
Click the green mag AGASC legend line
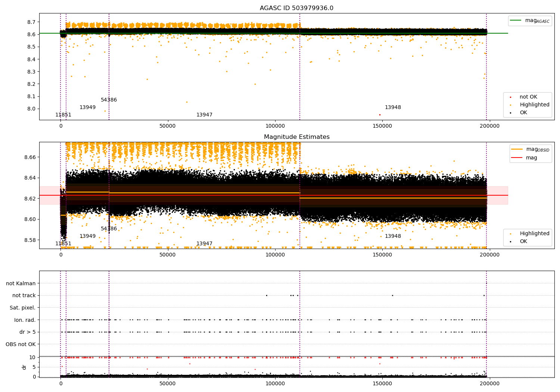(x=516, y=21)
